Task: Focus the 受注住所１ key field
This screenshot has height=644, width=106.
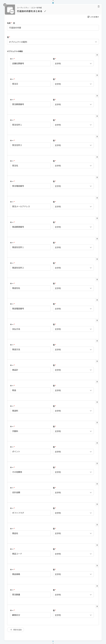Action: [x=30, y=125]
